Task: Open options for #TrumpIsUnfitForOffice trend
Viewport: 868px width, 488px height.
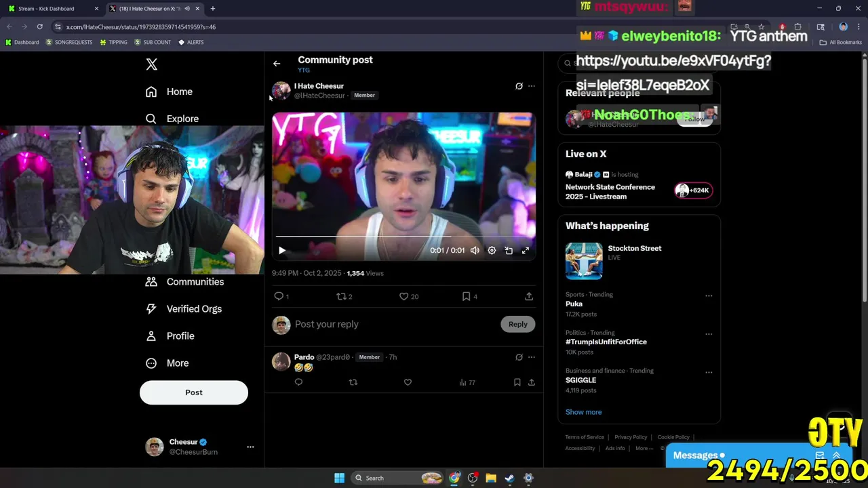Action: [709, 333]
